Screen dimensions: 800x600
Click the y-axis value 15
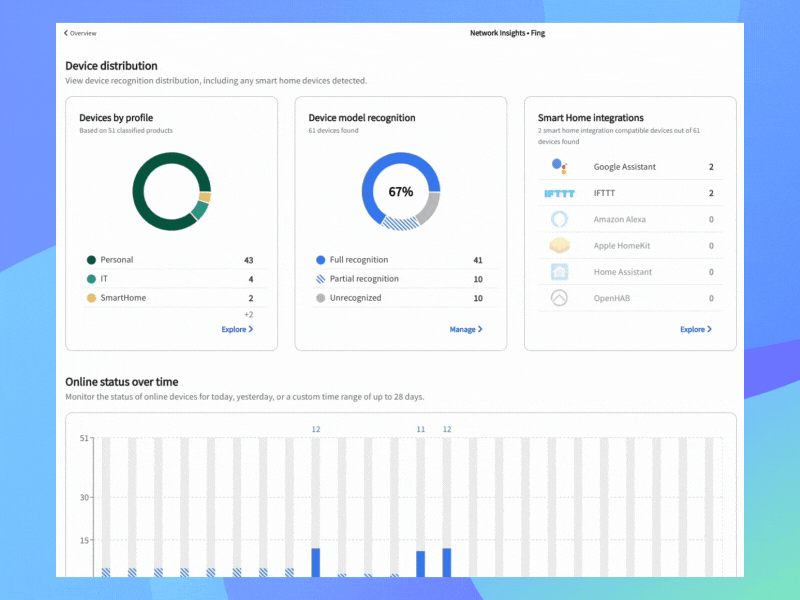(x=84, y=541)
